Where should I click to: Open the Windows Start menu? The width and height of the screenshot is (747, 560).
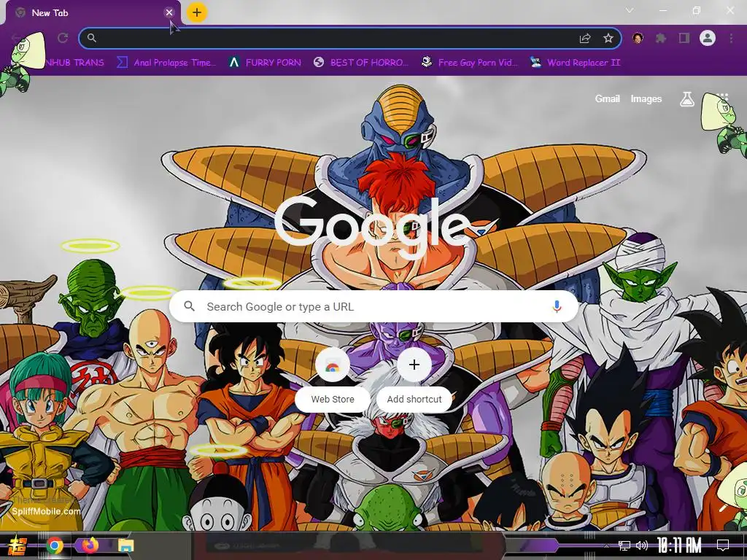[x=18, y=545]
